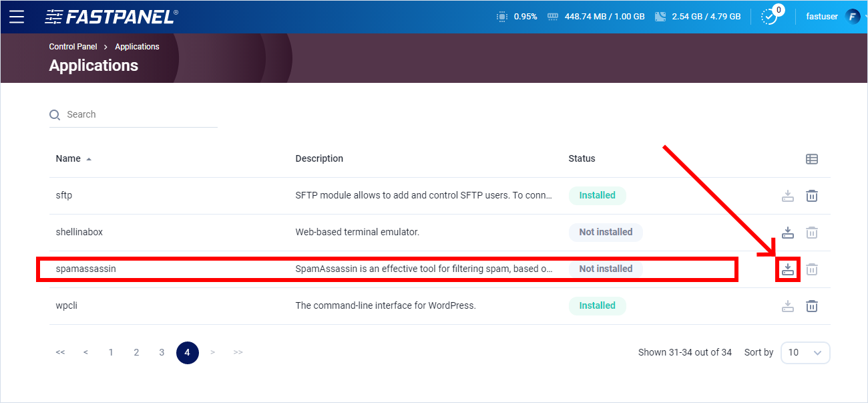Click Web-based terminal emulator description

(357, 233)
